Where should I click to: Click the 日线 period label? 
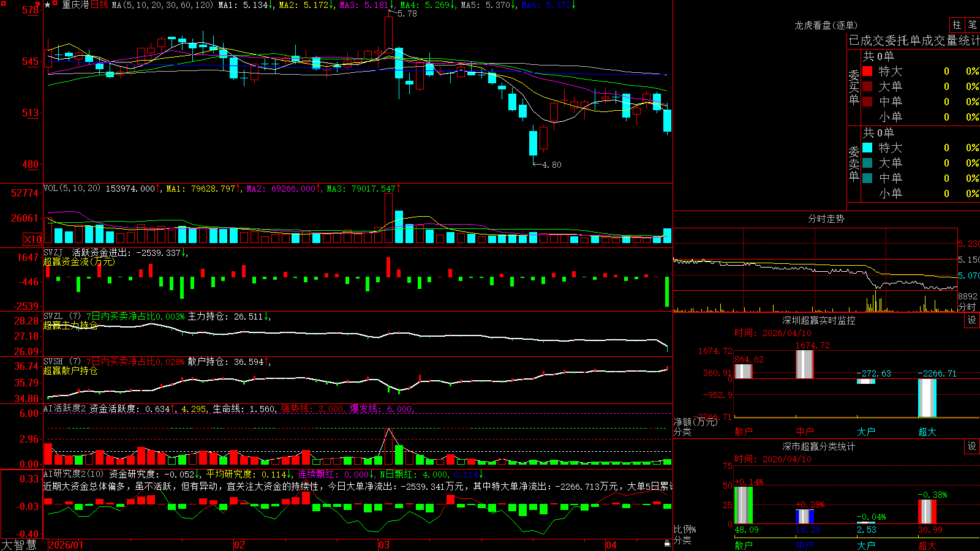tap(100, 5)
